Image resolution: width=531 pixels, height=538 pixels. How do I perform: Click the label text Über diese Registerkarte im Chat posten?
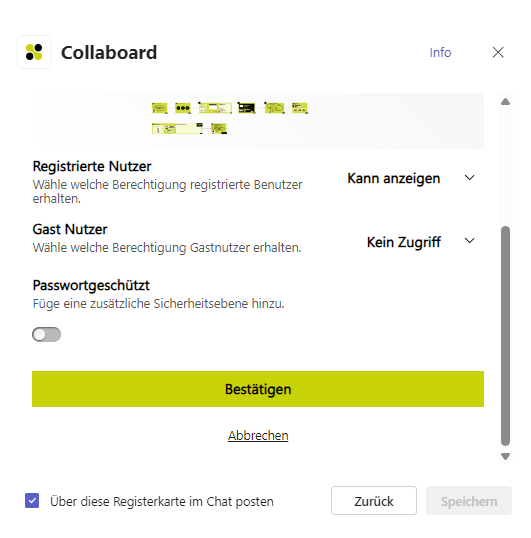[162, 501]
